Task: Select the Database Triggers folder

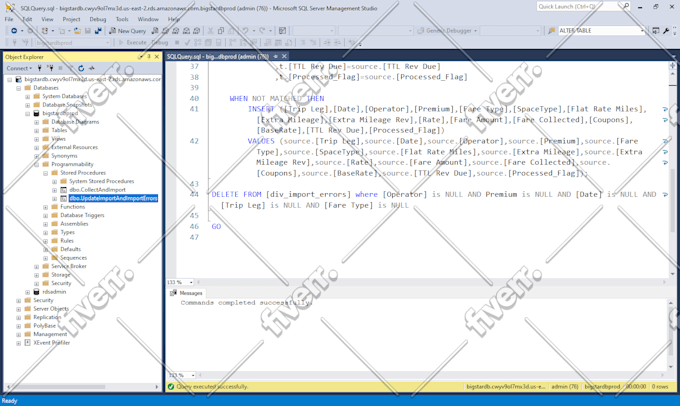Action: tap(82, 216)
